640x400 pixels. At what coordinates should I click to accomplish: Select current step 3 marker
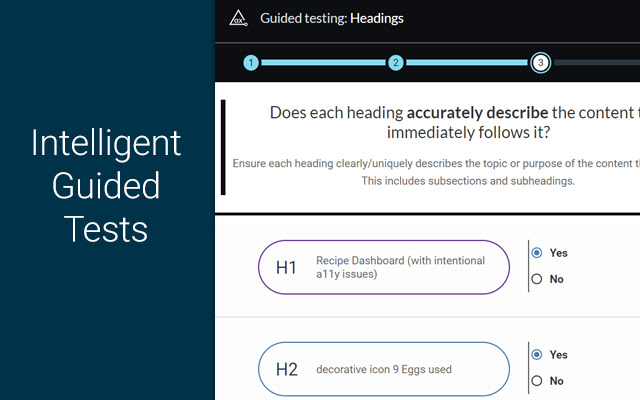click(x=540, y=62)
